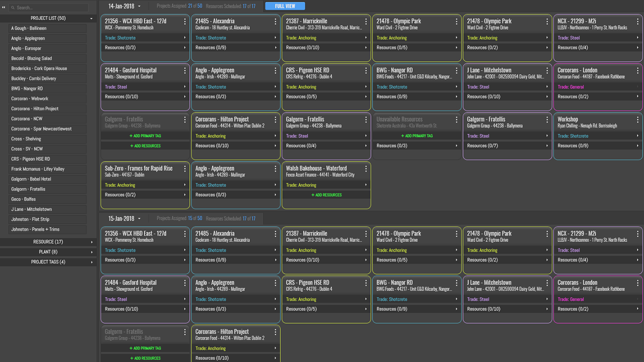
Task: Open options for 21356 WCX card under 15-Jan-2018
Action: pos(185,234)
